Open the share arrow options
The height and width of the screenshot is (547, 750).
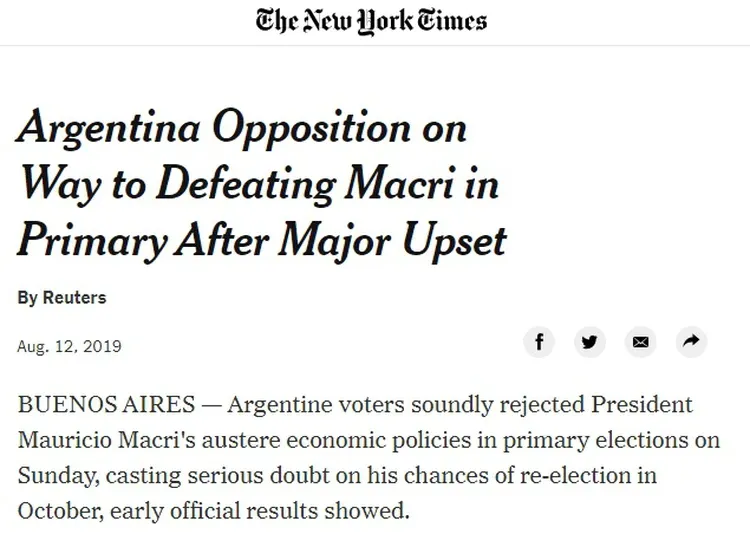(x=691, y=343)
